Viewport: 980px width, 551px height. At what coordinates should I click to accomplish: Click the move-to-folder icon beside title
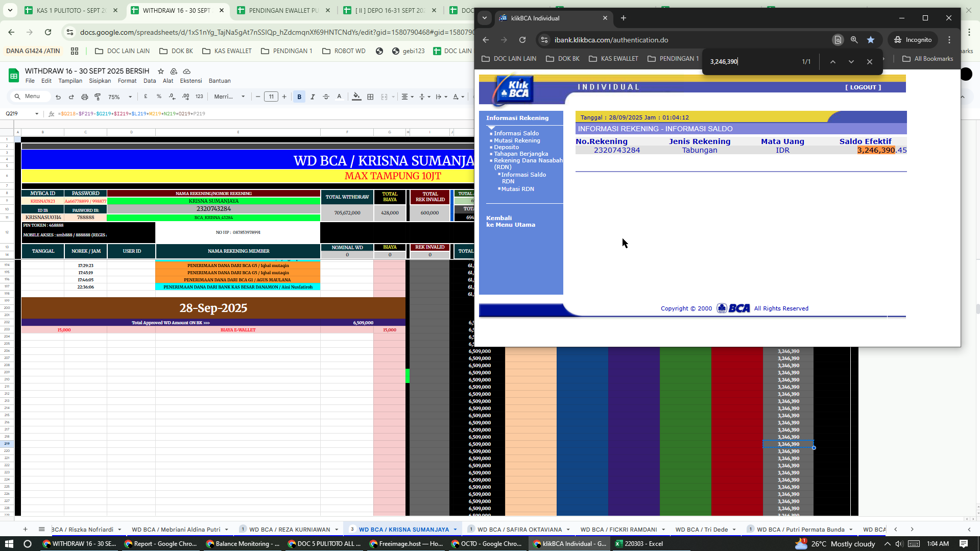[174, 71]
